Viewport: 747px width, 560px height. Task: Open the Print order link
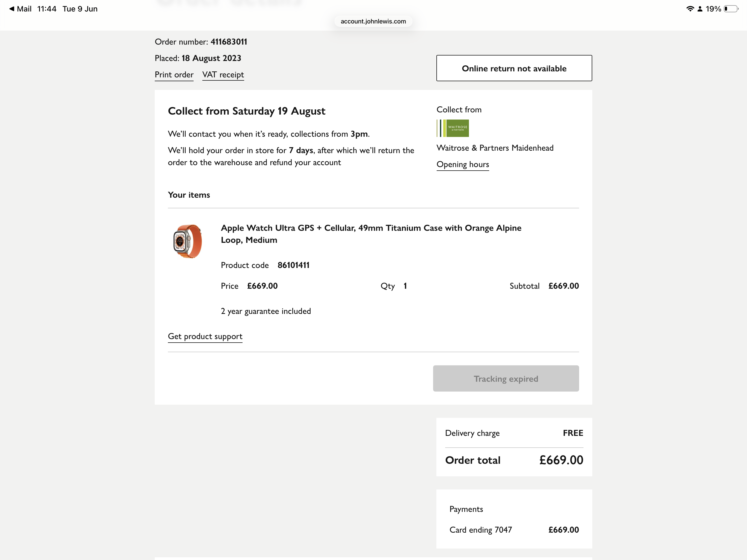tap(174, 75)
